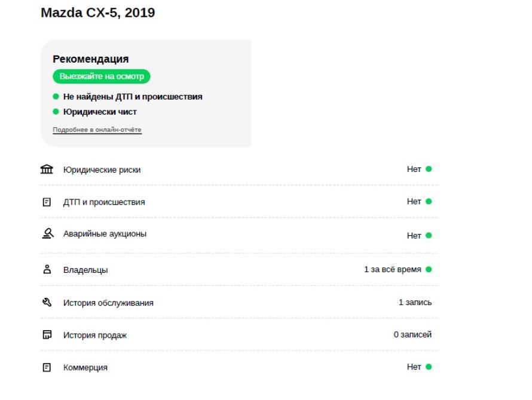The image size is (532, 400).
Task: Open the Юридические риски row
Action: (239, 169)
